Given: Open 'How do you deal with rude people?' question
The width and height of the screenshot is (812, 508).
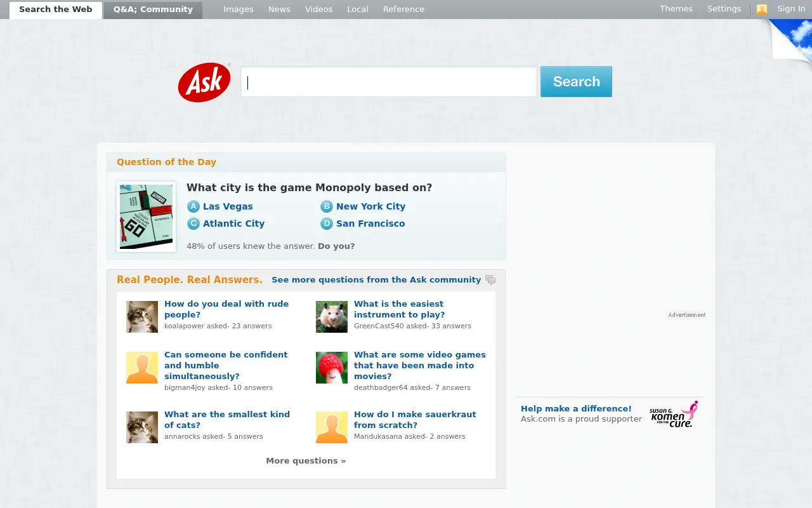Looking at the screenshot, I should point(226,309).
